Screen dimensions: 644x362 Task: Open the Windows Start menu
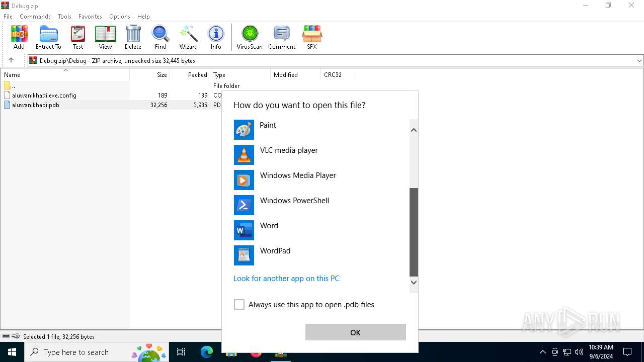pos(12,352)
